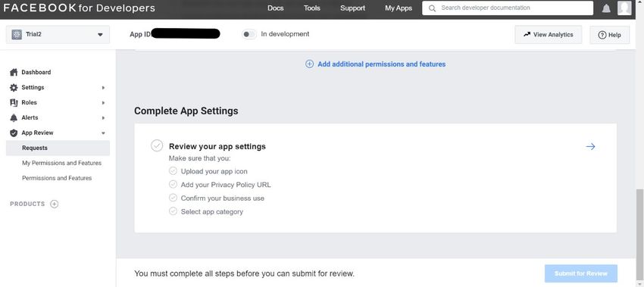644x287 pixels.
Task: Click the Facebook for Developers logo
Action: click(x=80, y=8)
